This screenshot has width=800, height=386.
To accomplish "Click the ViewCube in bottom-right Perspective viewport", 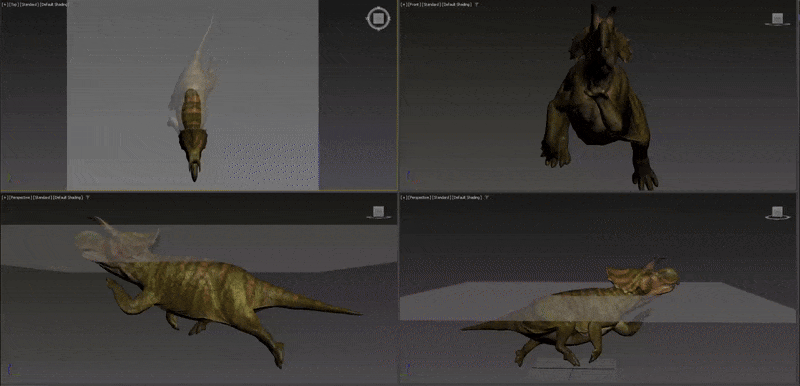I will [x=777, y=212].
